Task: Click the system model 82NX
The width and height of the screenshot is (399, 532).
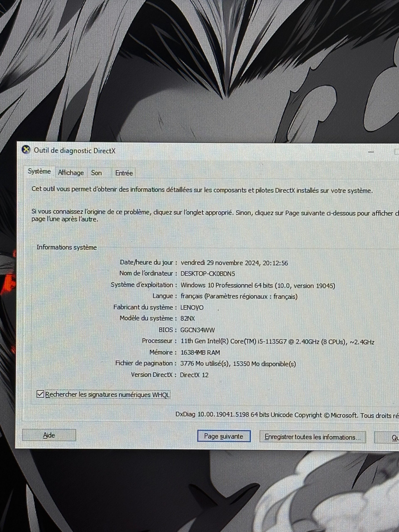Action: (x=188, y=318)
